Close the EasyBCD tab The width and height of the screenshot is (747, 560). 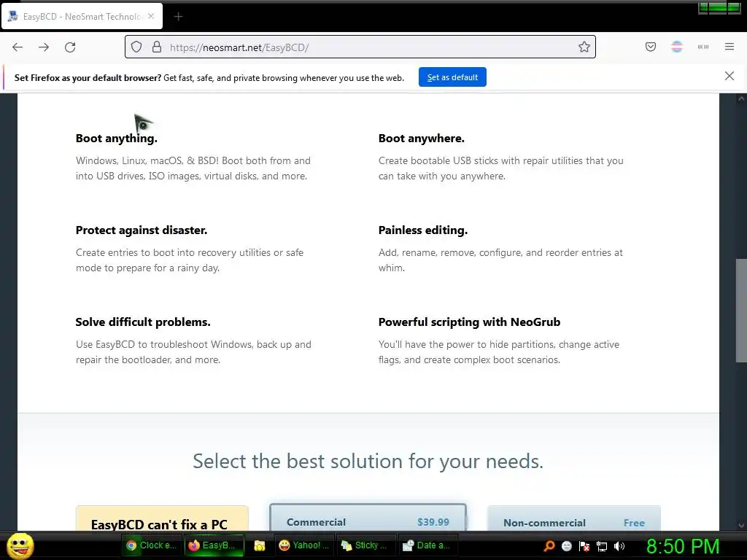point(151,16)
